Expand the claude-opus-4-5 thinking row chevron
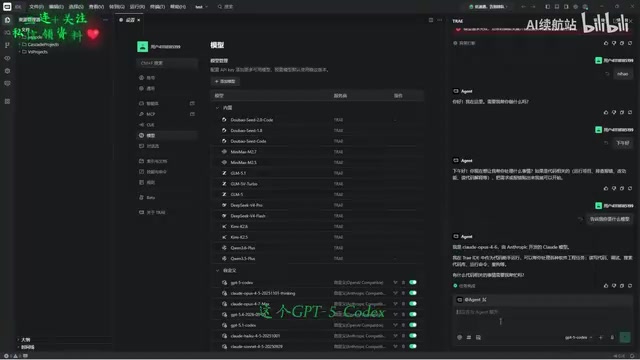Screen dimensions: 640x360 tap(395, 293)
